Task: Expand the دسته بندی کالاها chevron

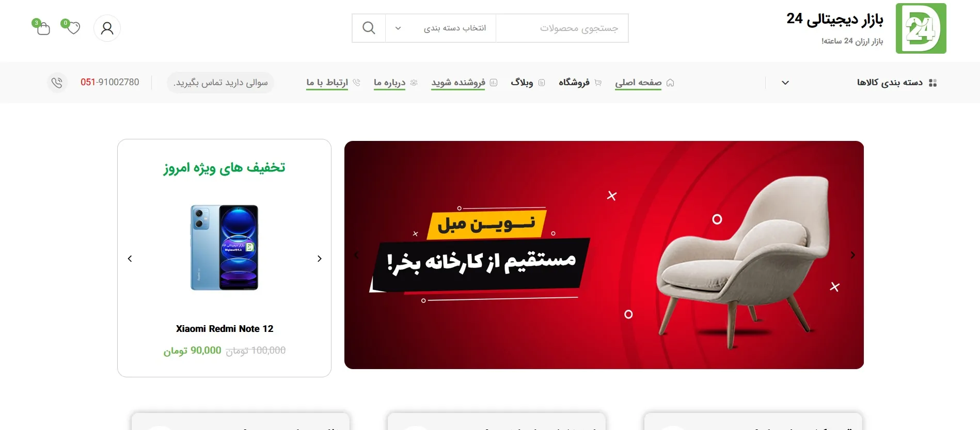Action: point(785,83)
